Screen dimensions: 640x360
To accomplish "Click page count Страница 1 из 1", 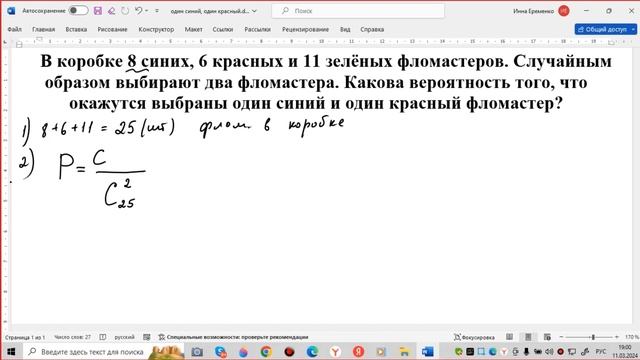I will pyautogui.click(x=25, y=337).
